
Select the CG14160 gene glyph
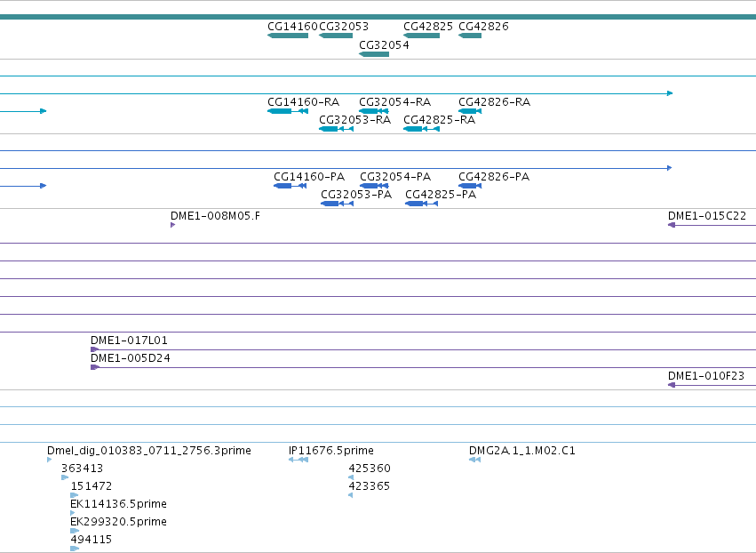288,36
